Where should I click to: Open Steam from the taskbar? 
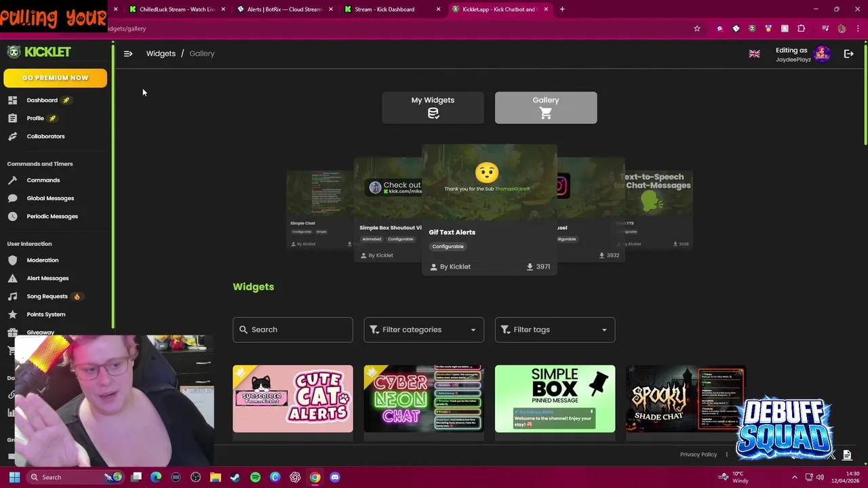coord(235,477)
